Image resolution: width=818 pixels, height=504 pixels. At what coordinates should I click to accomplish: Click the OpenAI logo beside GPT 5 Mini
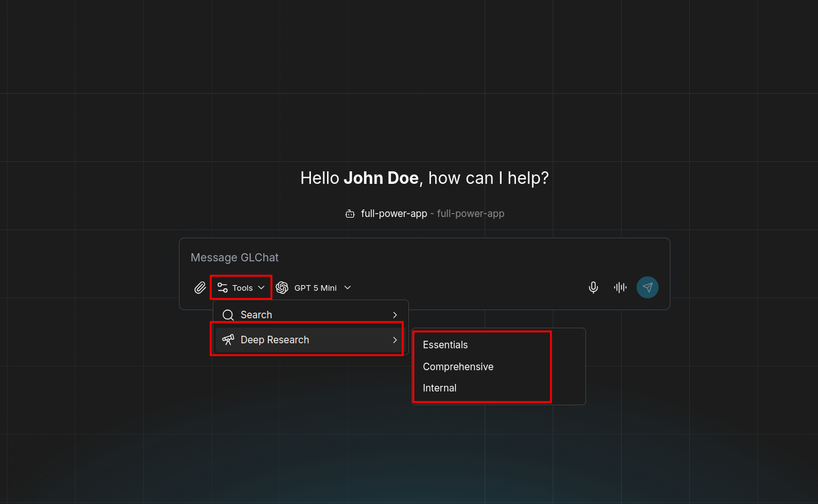pyautogui.click(x=282, y=288)
